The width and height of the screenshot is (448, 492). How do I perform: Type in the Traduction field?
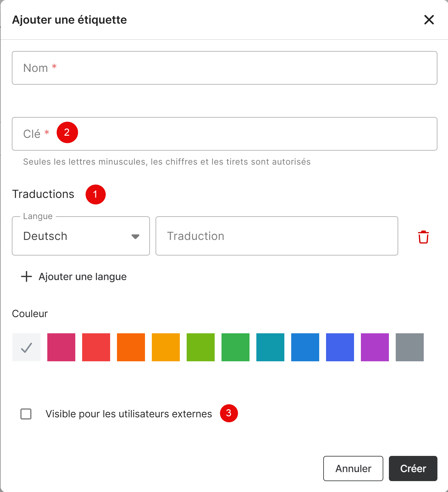coord(276,236)
